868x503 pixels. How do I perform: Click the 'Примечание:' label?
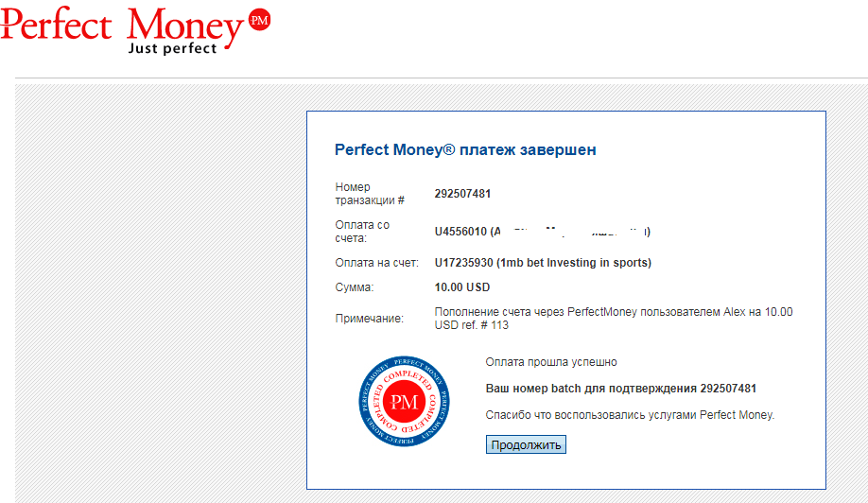pyautogui.click(x=370, y=319)
